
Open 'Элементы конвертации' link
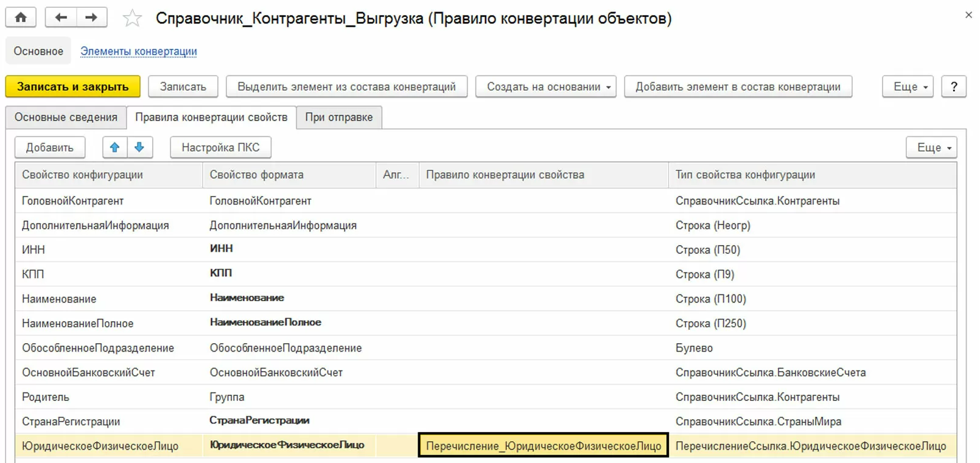point(139,51)
